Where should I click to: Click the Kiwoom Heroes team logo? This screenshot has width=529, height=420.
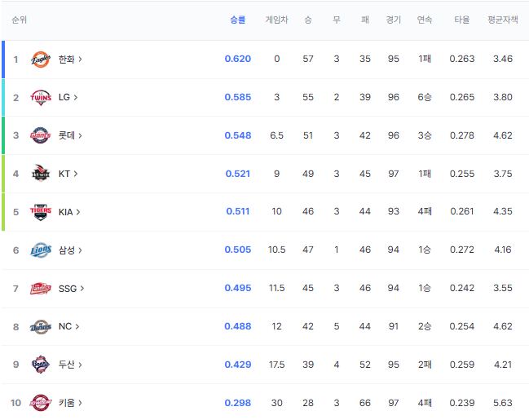point(41,403)
